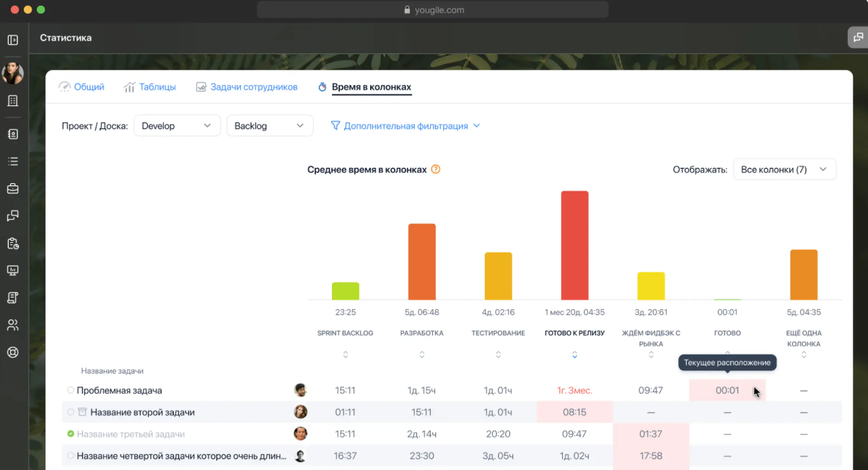Click the users icon in sidebar
The height and width of the screenshot is (470, 868).
(x=12, y=325)
